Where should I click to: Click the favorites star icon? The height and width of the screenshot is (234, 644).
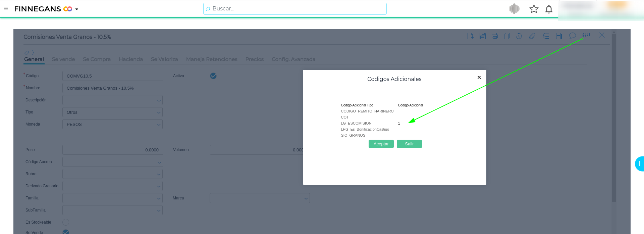(534, 9)
